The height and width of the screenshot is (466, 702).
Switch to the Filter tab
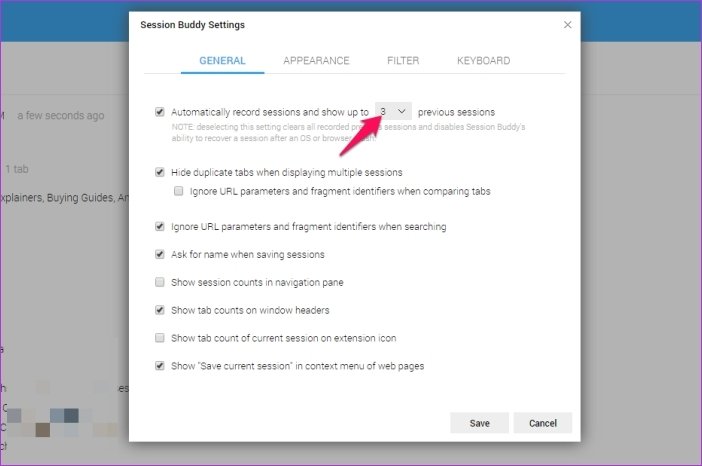[403, 61]
